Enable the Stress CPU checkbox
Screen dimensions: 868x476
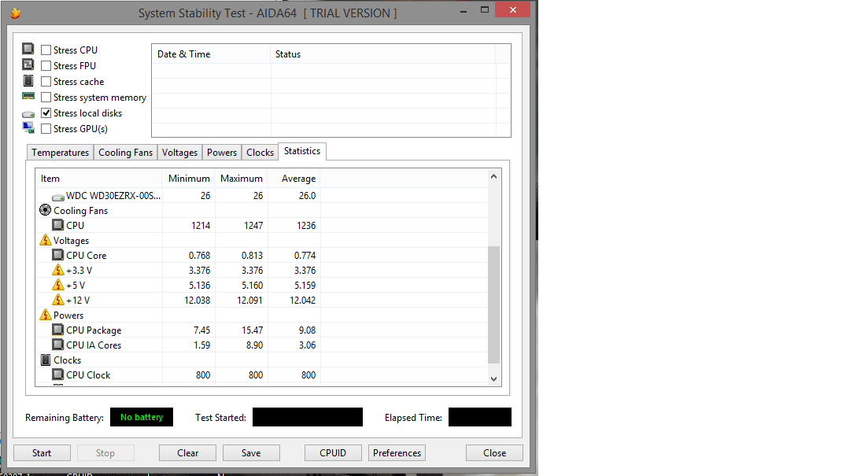[x=46, y=50]
